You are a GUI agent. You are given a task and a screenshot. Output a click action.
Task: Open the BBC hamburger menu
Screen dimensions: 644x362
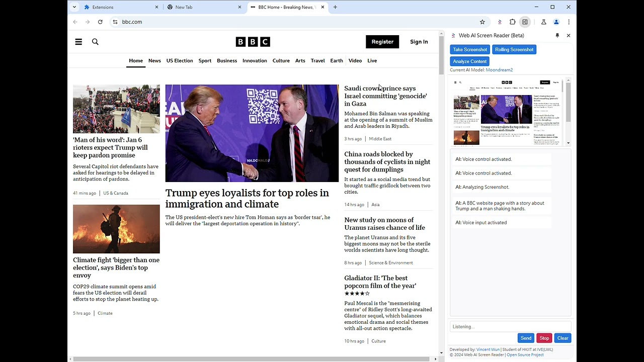pyautogui.click(x=78, y=42)
